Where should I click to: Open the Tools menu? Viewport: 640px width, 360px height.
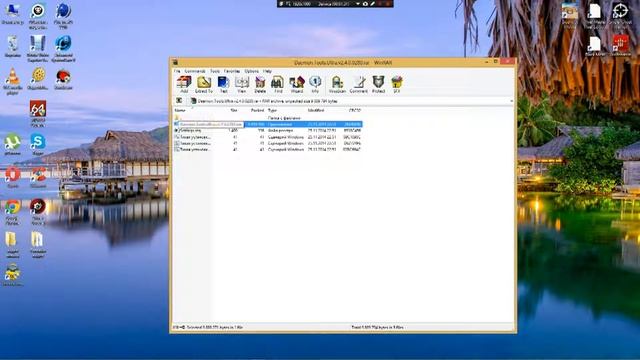(215, 71)
